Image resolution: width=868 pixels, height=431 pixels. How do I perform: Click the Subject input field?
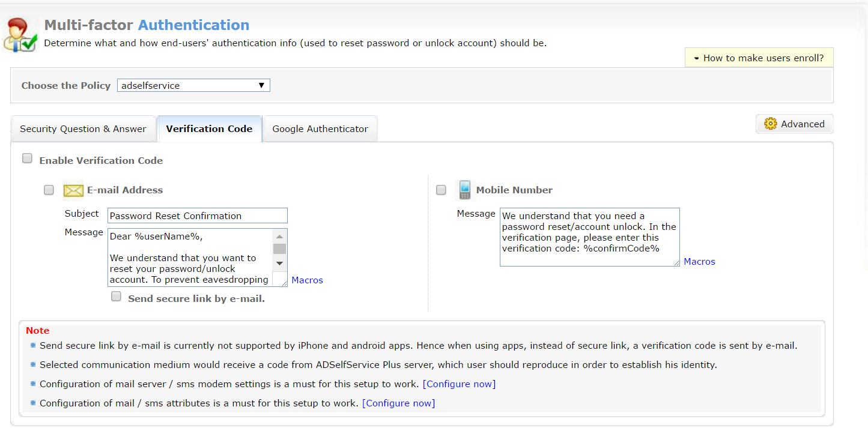[198, 216]
